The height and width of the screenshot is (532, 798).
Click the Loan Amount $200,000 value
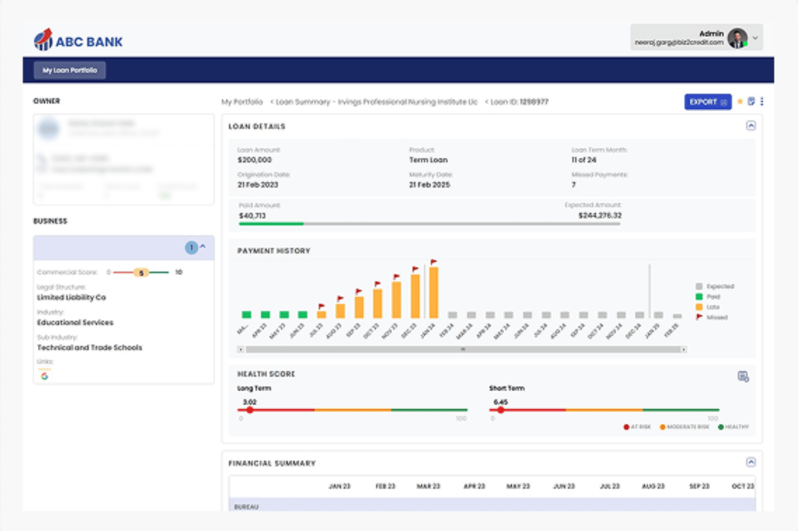pyautogui.click(x=254, y=160)
